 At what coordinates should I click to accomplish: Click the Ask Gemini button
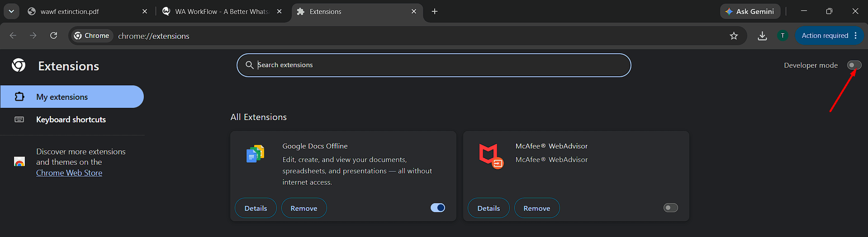pyautogui.click(x=750, y=11)
